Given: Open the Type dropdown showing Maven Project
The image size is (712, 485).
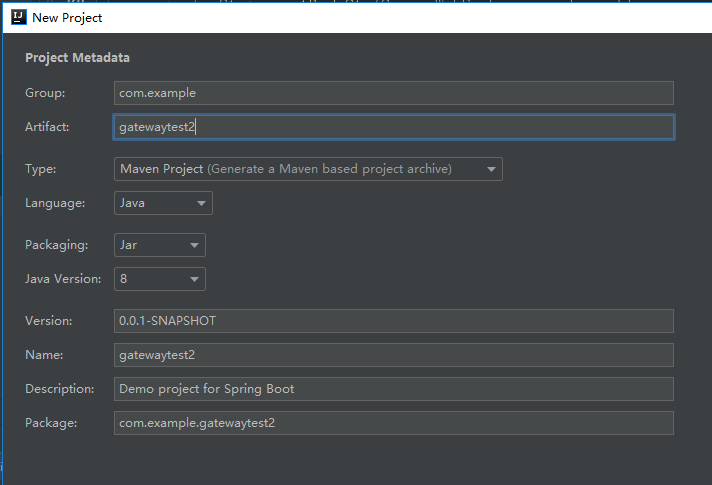Looking at the screenshot, I should [308, 169].
